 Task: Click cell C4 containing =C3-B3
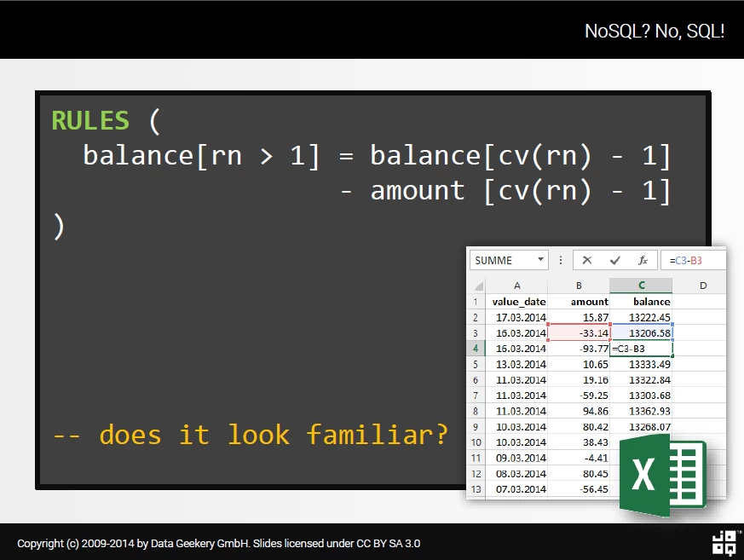(x=641, y=349)
